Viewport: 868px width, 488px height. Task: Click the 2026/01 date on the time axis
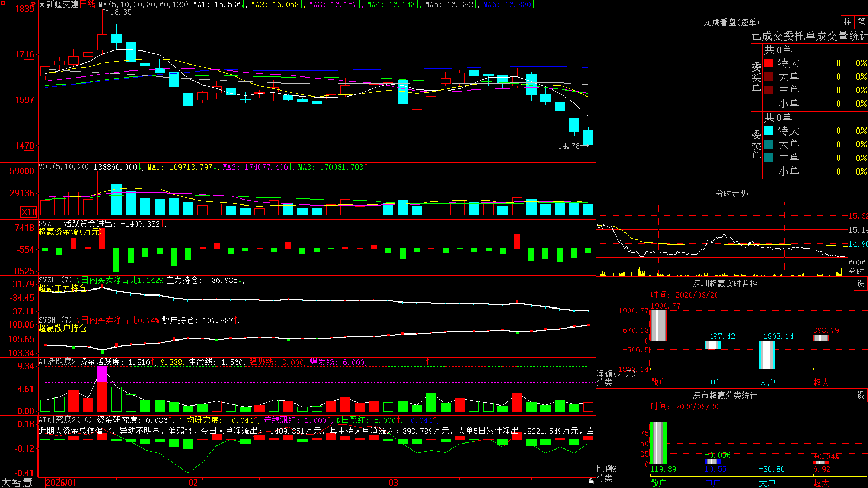point(61,483)
